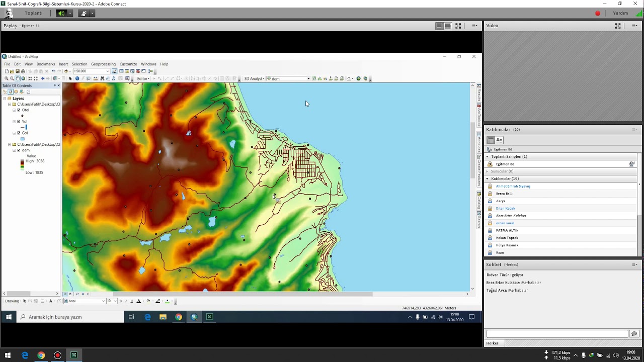
Task: Open the Bookmarks menu
Action: pyautogui.click(x=46, y=64)
